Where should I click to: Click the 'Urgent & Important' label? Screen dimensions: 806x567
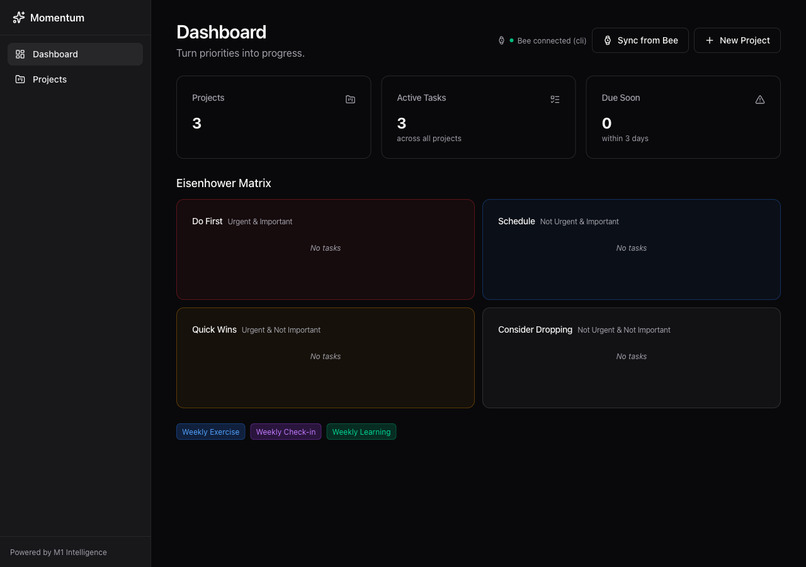pyautogui.click(x=260, y=222)
